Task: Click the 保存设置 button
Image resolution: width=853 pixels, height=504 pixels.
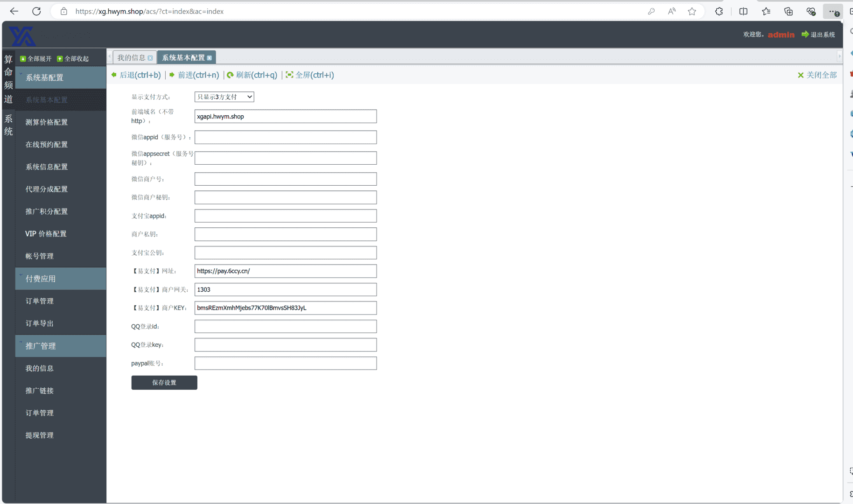Action: (x=164, y=383)
